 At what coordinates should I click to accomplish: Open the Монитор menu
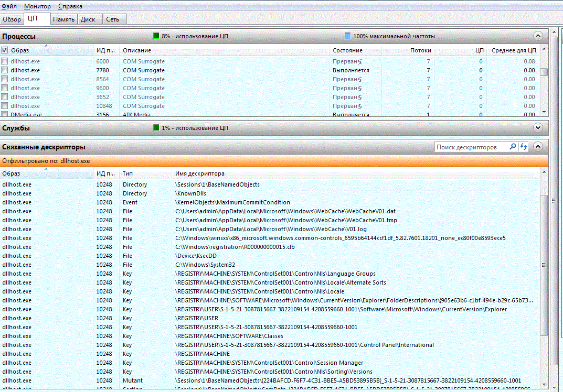point(37,6)
